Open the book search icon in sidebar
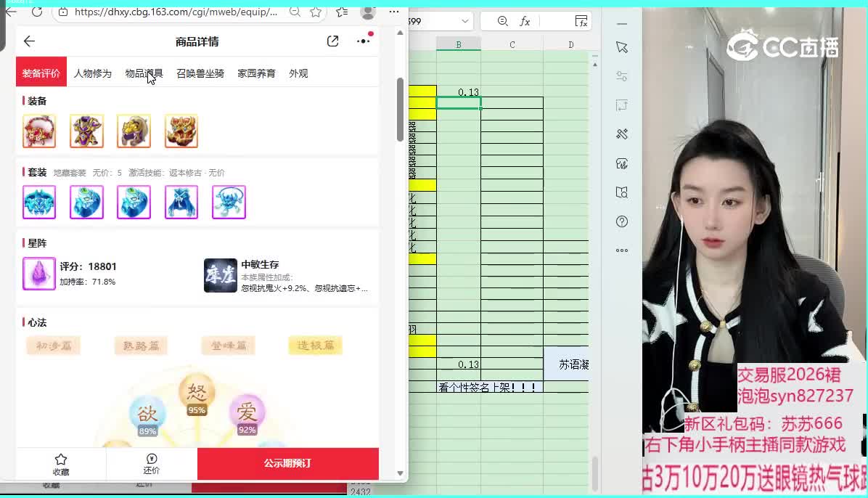Viewport: 868px width, 498px height. click(622, 192)
